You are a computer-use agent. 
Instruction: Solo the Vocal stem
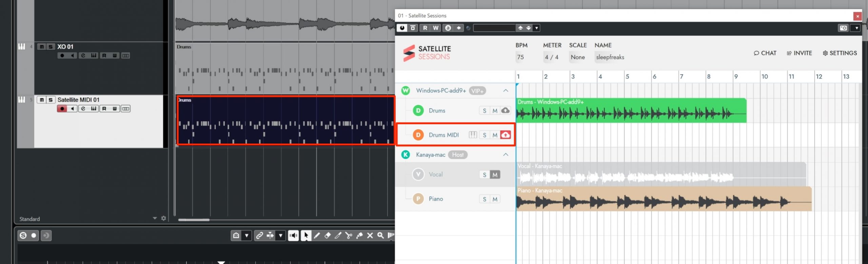[485, 175]
